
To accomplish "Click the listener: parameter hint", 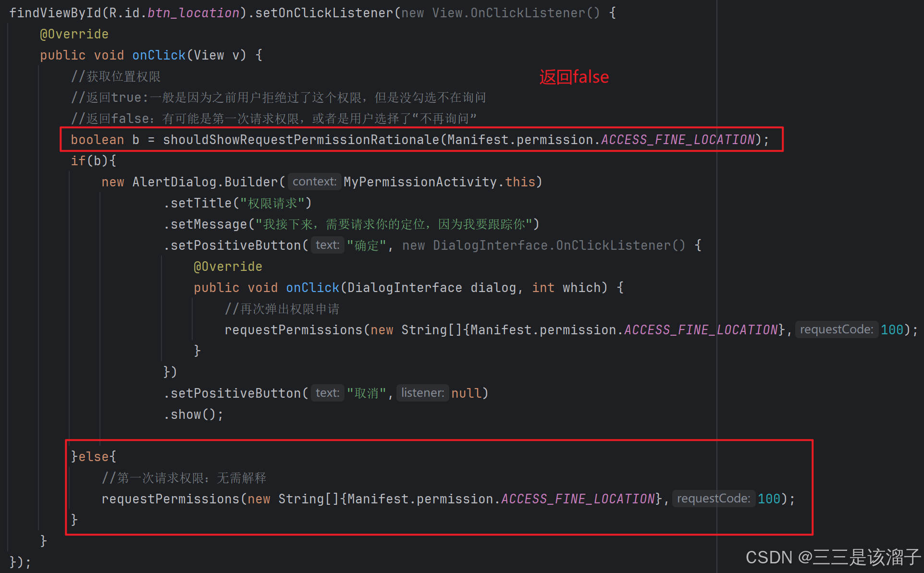I will click(422, 393).
